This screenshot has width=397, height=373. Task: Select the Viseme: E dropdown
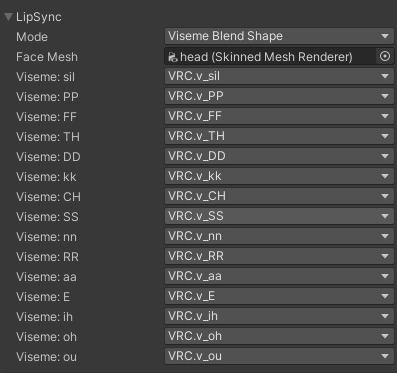tap(279, 296)
